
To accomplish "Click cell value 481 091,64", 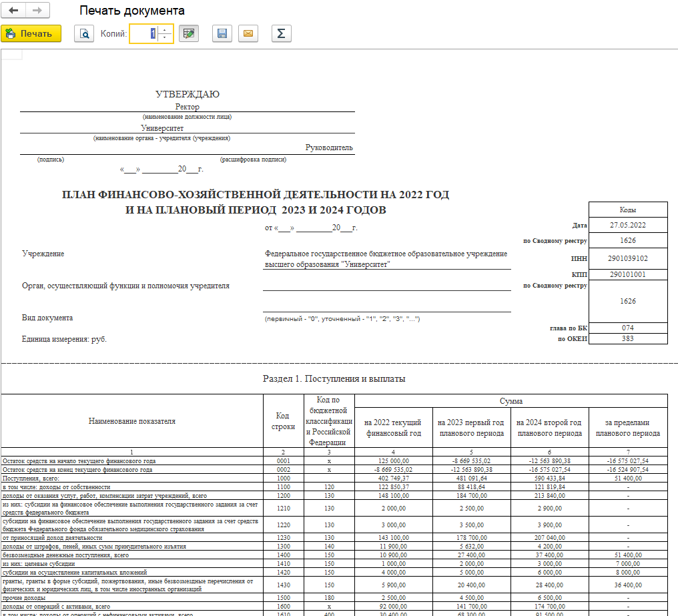I will coord(472,479).
